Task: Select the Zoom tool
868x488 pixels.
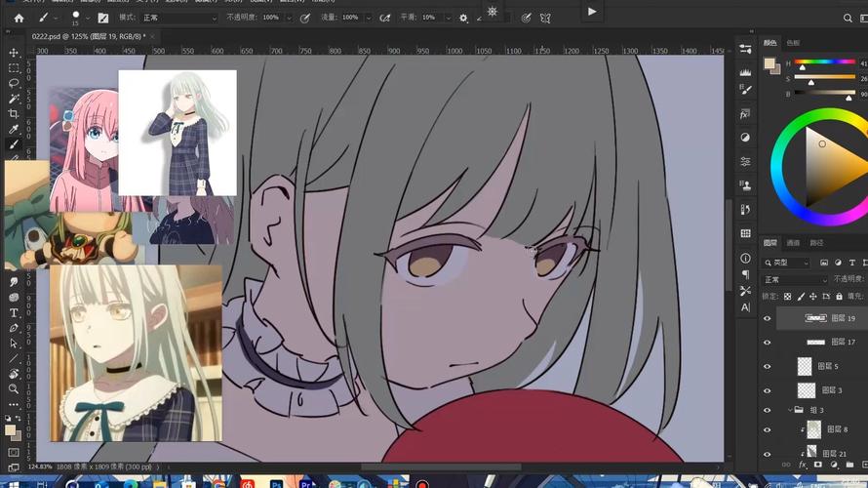Action: [14, 388]
